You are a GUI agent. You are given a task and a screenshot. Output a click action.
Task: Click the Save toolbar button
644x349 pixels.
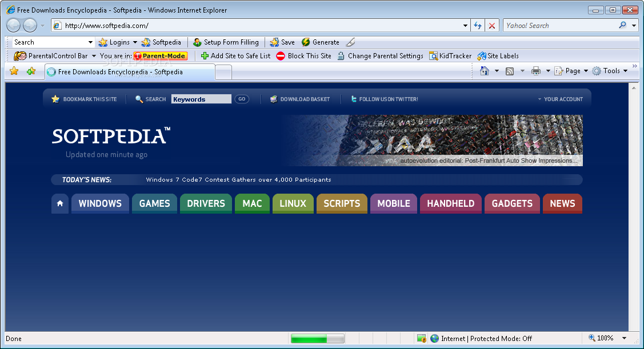(x=282, y=42)
